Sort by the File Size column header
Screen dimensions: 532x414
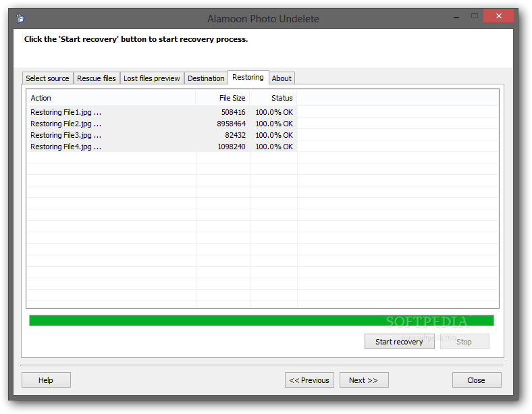[x=223, y=98]
